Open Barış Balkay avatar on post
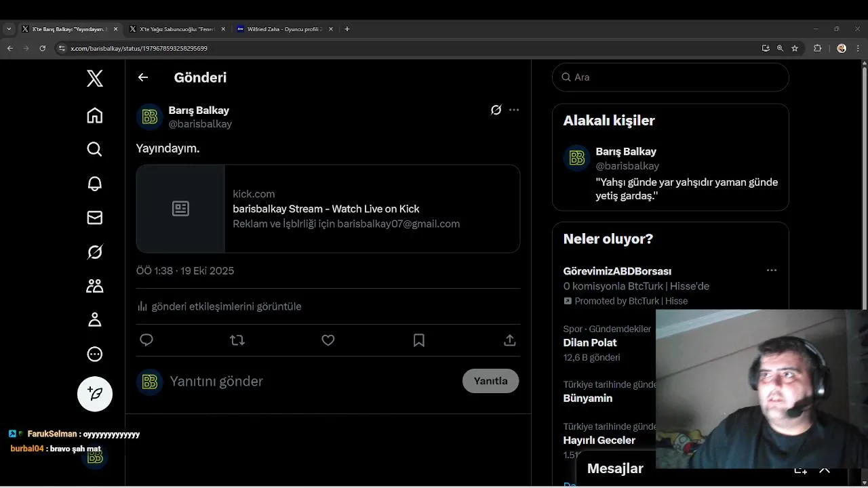Viewport: 868px width, 488px height. [150, 117]
